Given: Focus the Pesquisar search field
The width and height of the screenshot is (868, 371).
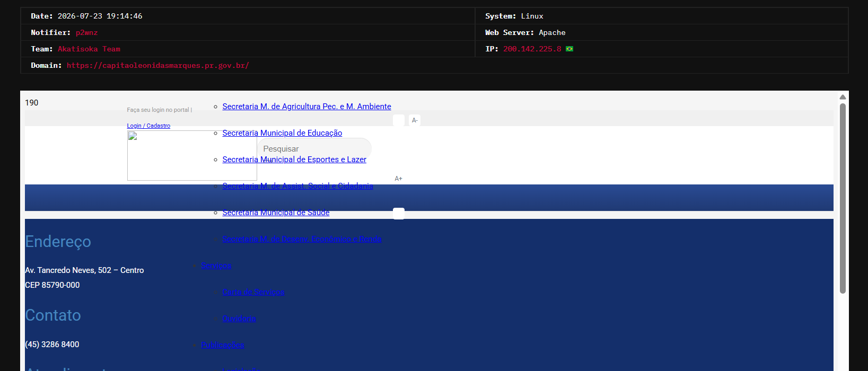Looking at the screenshot, I should coord(314,149).
